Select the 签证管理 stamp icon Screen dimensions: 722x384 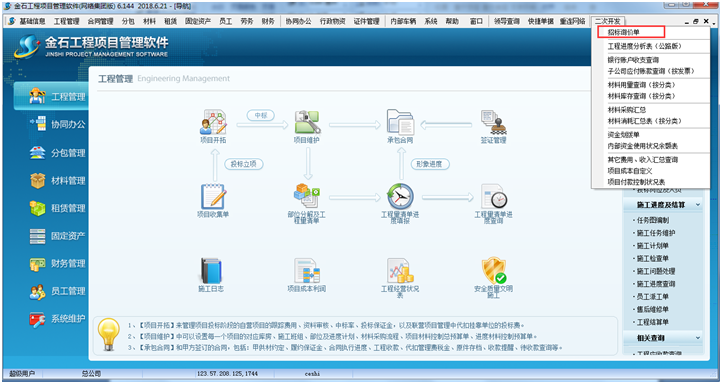coord(493,122)
